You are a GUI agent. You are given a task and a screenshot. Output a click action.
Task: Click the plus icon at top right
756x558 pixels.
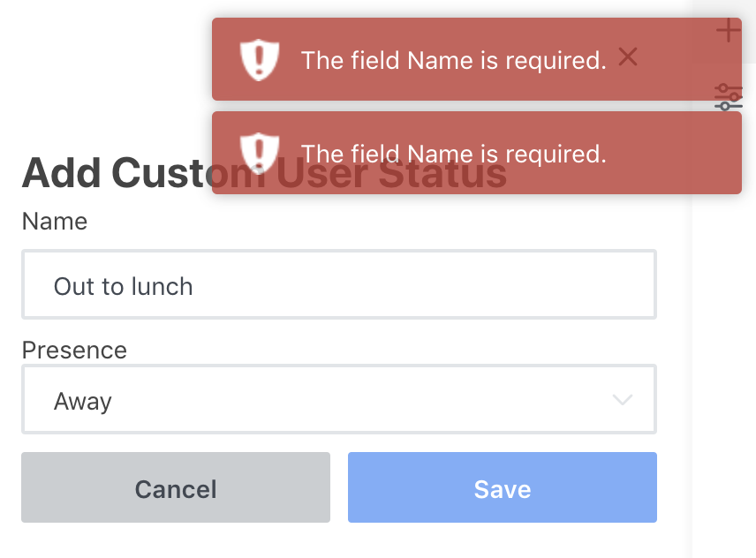pyautogui.click(x=728, y=31)
